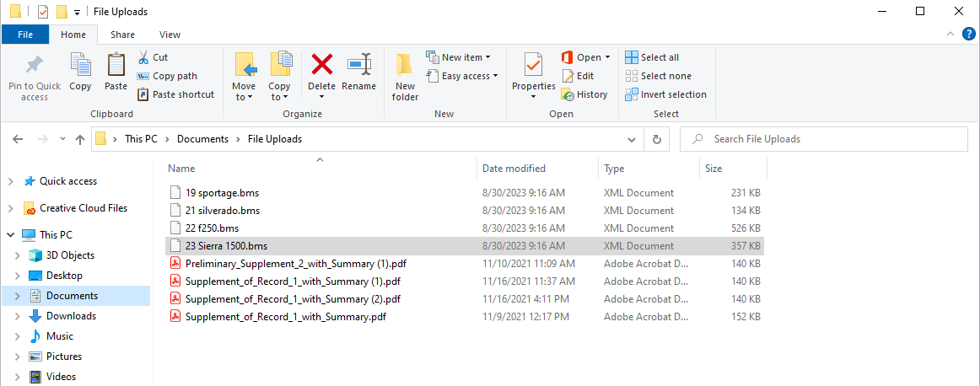Click the Cut scissors icon
980x386 pixels.
coord(143,57)
